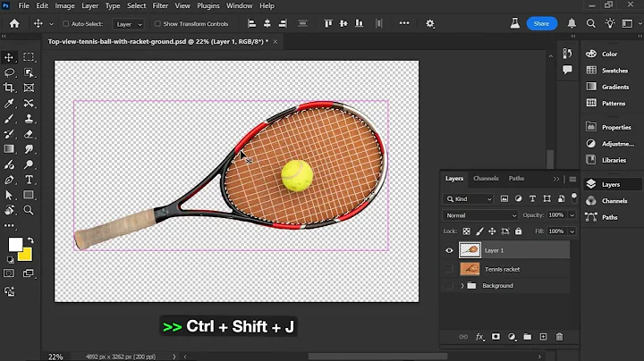Select the Pen tool
The image size is (644, 361).
[x=9, y=180]
